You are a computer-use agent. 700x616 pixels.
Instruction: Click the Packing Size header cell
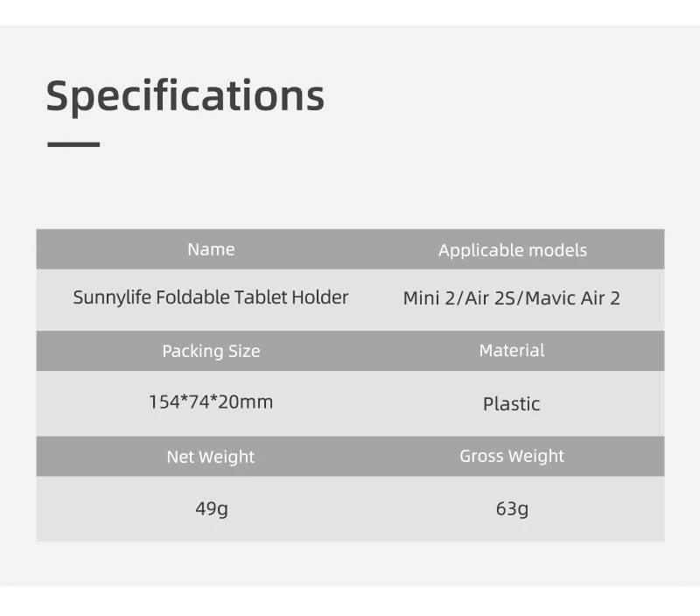[x=211, y=351]
